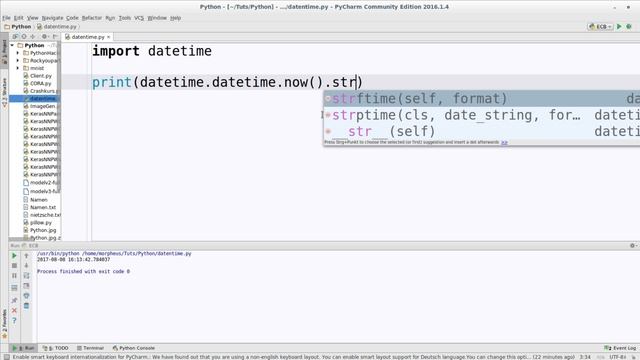640x360 pixels.
Task: Open the Refactor menu
Action: point(92,18)
